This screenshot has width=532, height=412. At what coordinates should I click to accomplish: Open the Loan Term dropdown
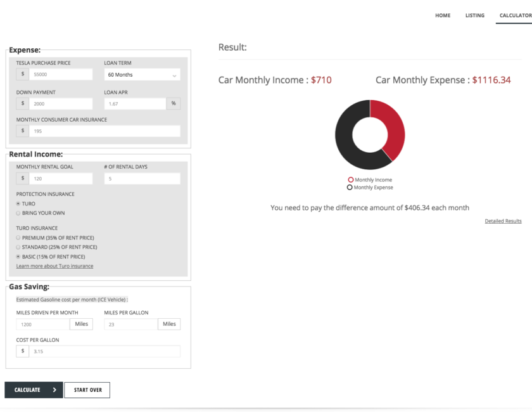point(142,75)
